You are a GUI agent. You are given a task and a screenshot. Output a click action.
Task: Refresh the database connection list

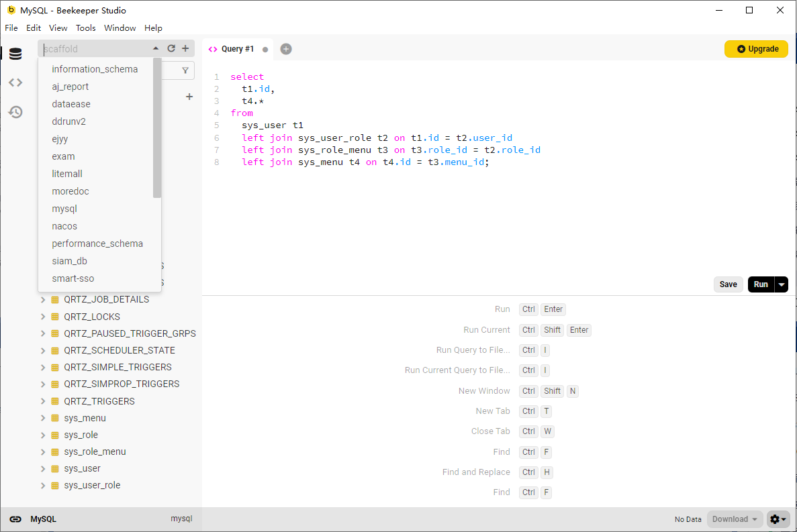point(171,48)
